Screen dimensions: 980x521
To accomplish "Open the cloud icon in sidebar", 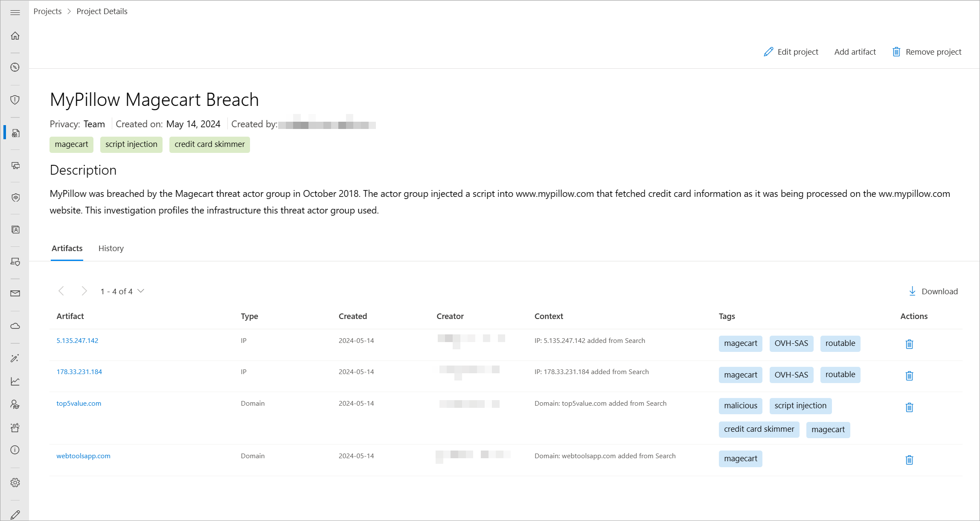I will [x=15, y=326].
